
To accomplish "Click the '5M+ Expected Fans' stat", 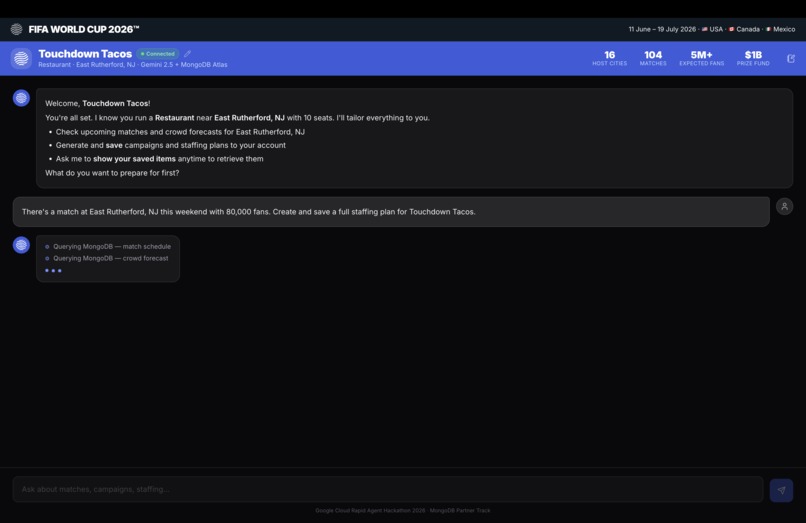I will (701, 58).
